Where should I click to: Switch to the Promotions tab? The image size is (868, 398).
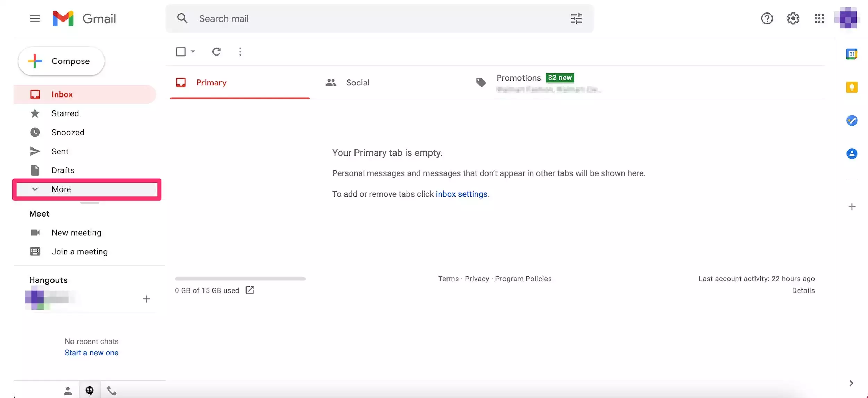pos(518,78)
